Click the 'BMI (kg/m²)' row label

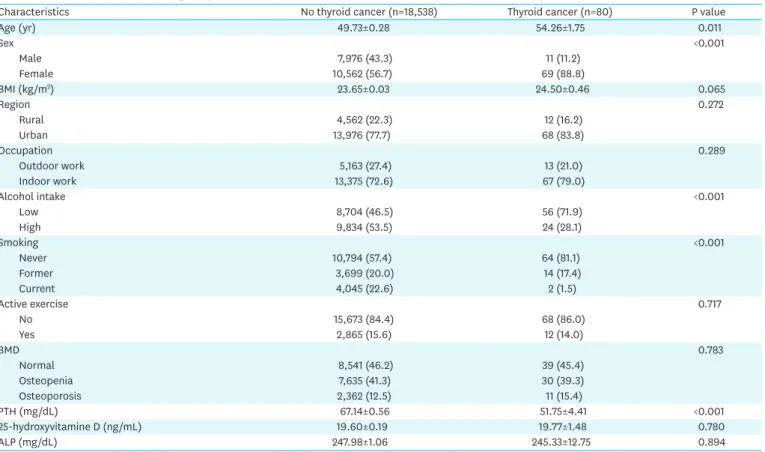pos(27,89)
